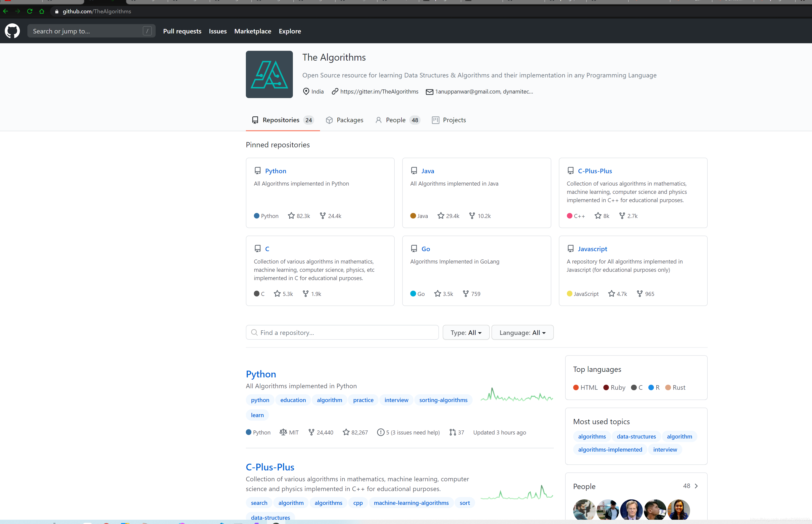Click the Packages box icon
The height and width of the screenshot is (524, 812).
329,120
